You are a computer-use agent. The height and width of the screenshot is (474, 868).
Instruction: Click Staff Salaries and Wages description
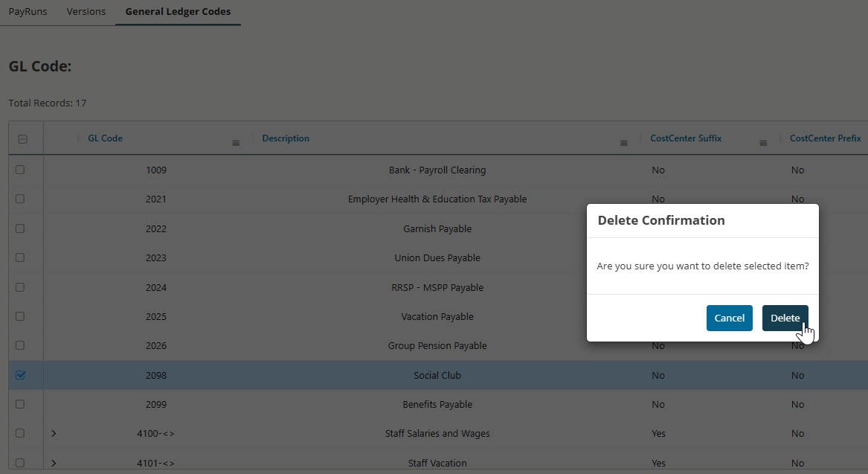pyautogui.click(x=437, y=434)
